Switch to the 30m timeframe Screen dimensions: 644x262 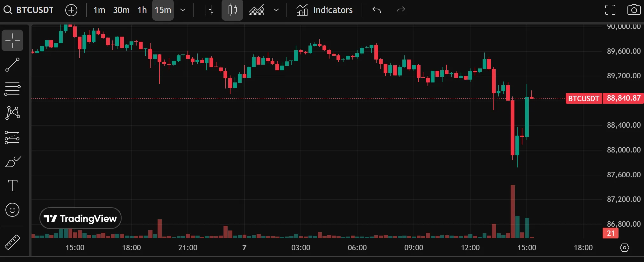point(121,10)
